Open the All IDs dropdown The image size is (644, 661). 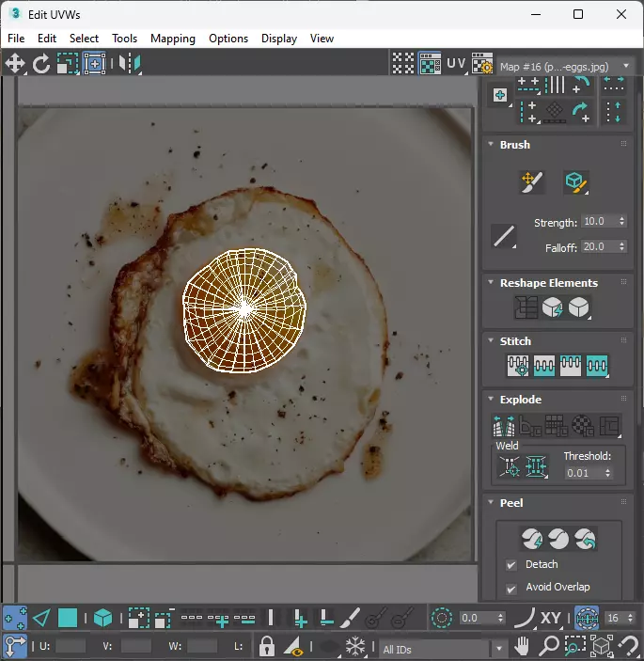(442, 649)
